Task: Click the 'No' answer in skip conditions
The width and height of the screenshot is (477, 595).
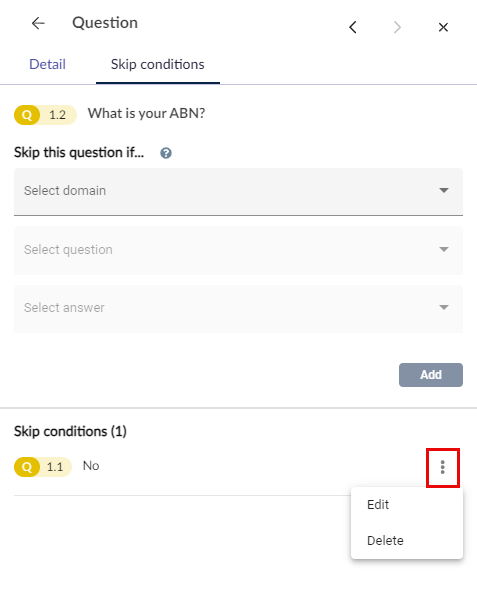Action: click(x=91, y=466)
